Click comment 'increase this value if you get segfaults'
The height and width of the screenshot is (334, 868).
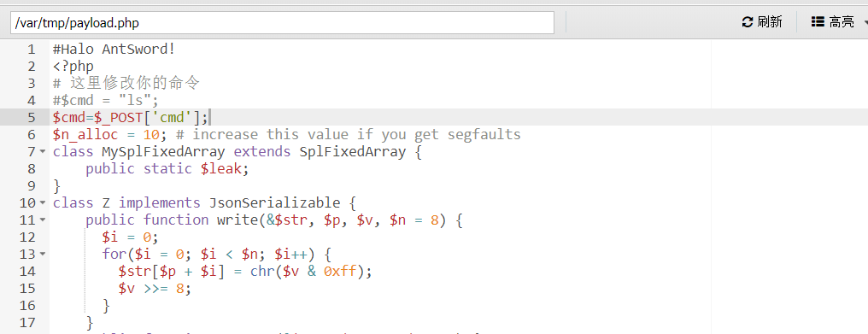click(356, 135)
